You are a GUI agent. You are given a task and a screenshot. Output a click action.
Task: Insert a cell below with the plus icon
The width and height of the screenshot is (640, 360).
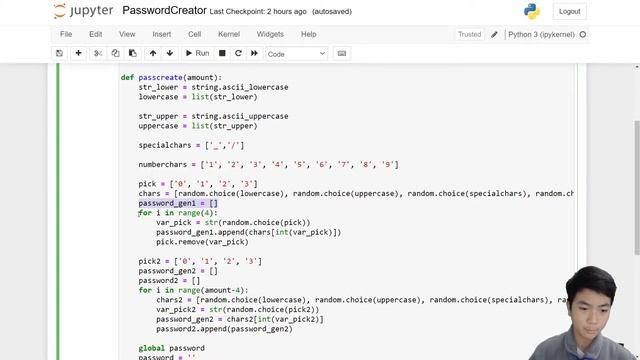[78, 53]
